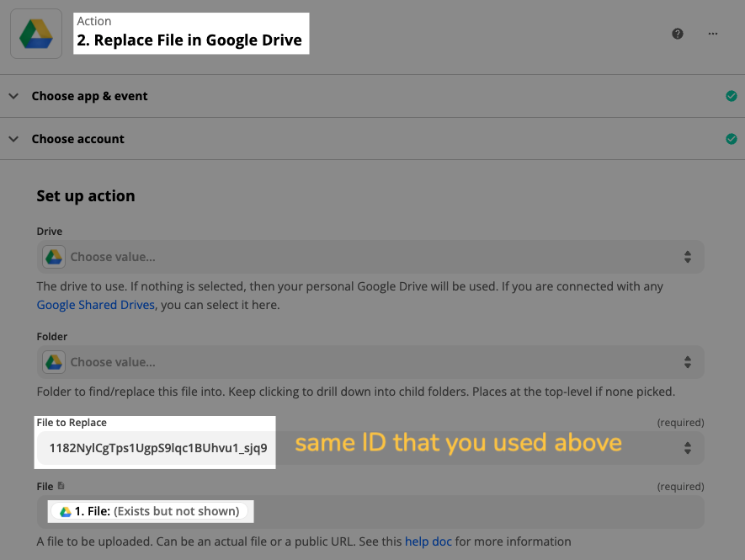Click the small file icon next to File label

61,486
